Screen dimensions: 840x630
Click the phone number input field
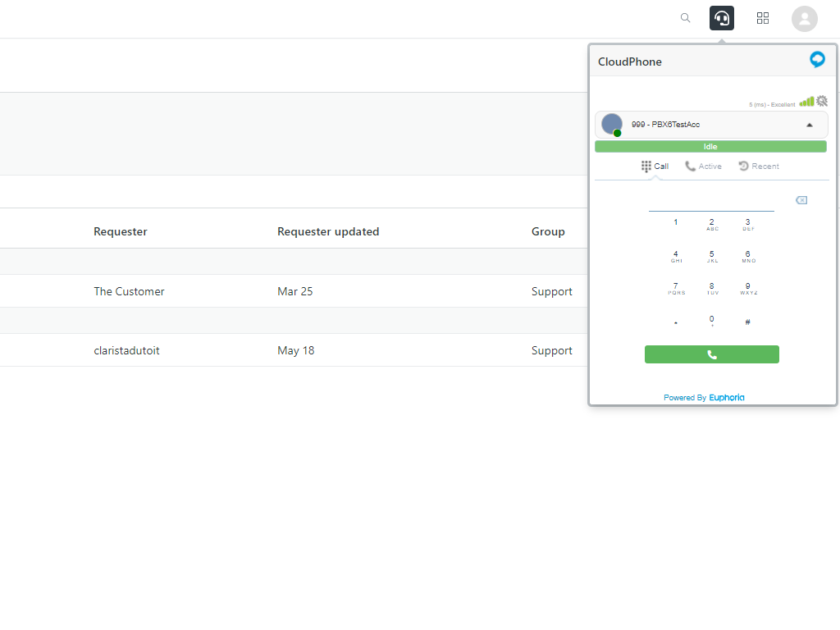710,202
